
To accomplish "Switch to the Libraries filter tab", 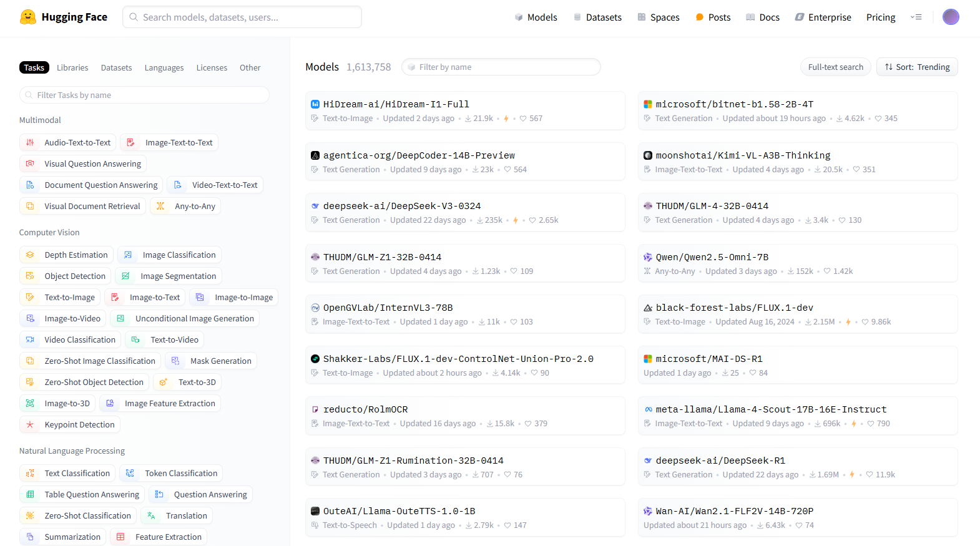I will [x=72, y=67].
